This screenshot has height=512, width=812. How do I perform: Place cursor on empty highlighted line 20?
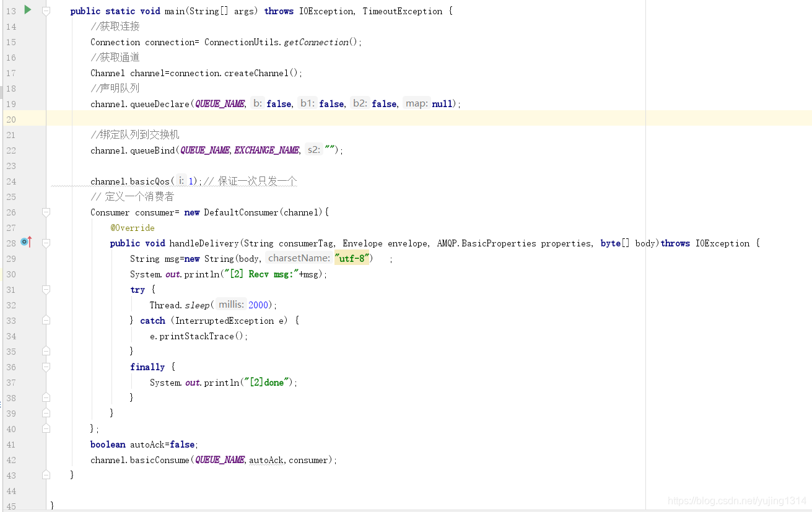429,119
